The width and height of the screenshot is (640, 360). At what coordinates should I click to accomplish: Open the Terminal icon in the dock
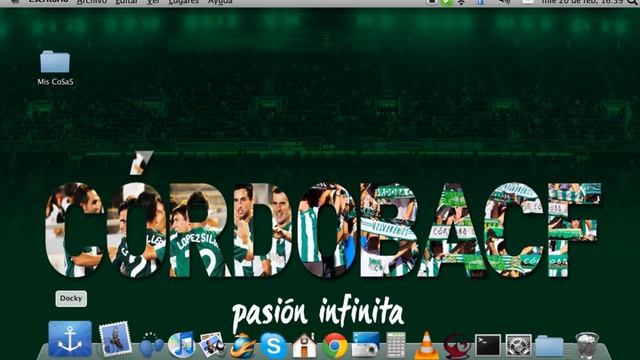pos(488,345)
